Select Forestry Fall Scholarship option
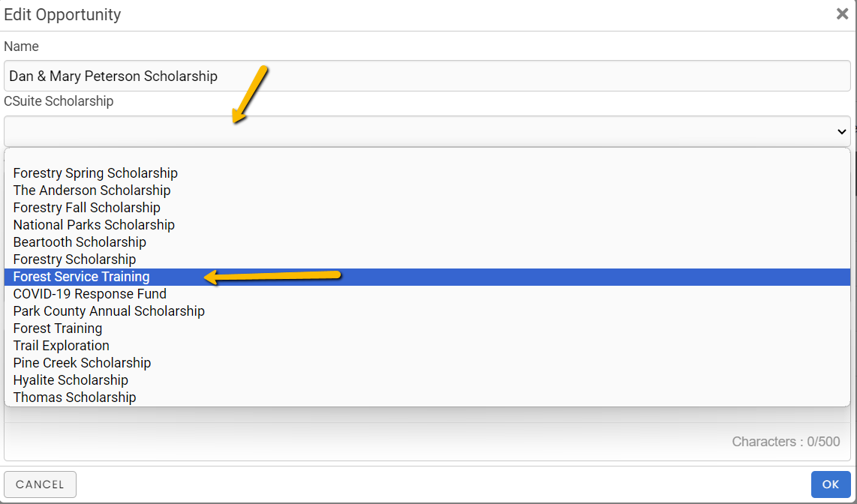Image resolution: width=857 pixels, height=504 pixels. (x=86, y=208)
